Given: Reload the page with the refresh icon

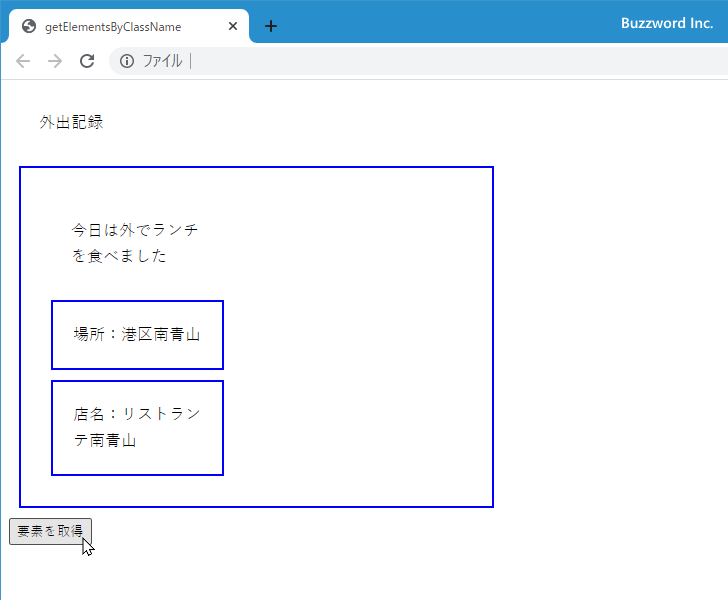Looking at the screenshot, I should 87,61.
